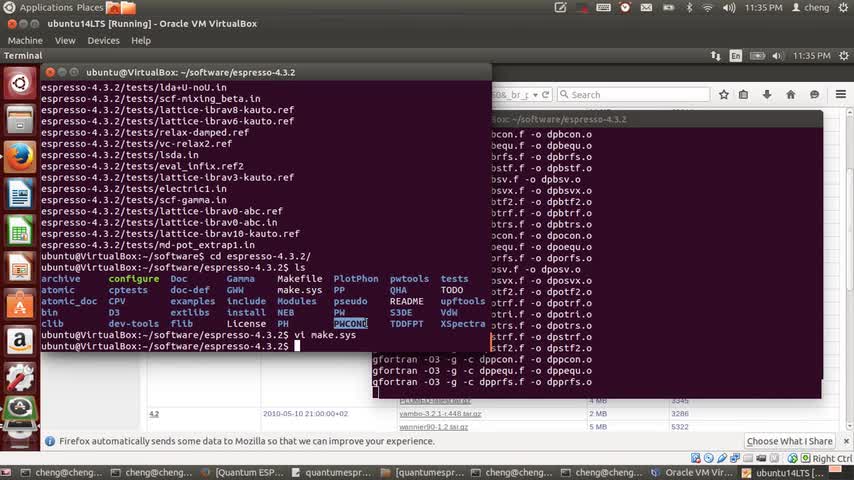854x480 pixels.
Task: Open LibreOffice Calc from the launcher
Action: (20, 232)
